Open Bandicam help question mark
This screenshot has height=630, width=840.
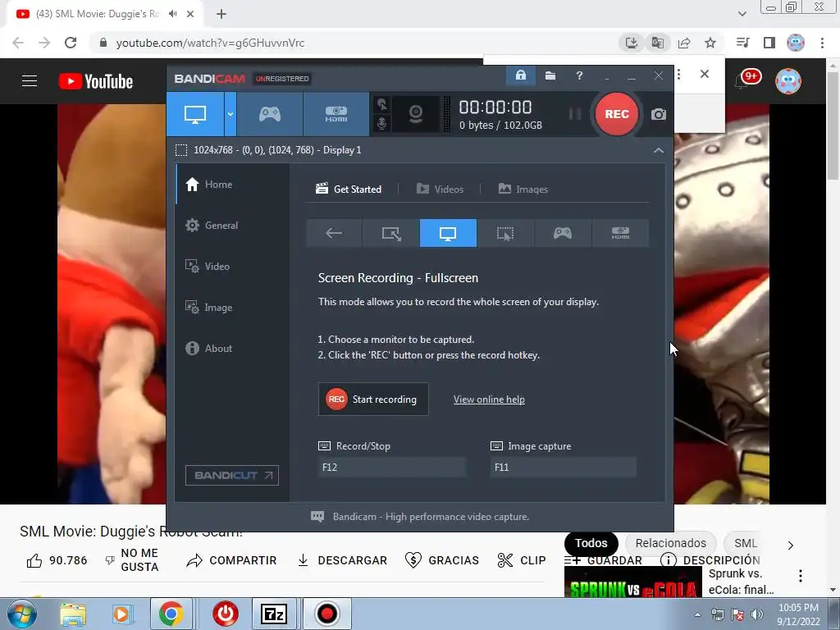[579, 75]
